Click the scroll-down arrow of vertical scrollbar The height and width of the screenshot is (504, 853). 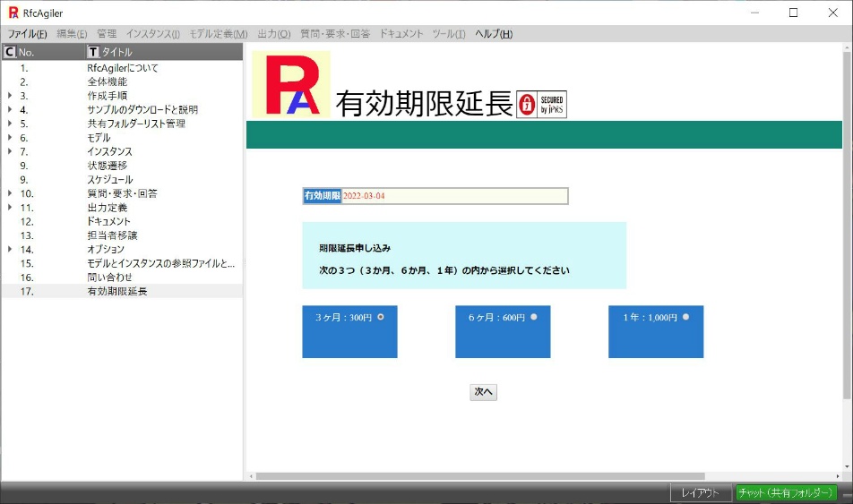click(x=847, y=466)
